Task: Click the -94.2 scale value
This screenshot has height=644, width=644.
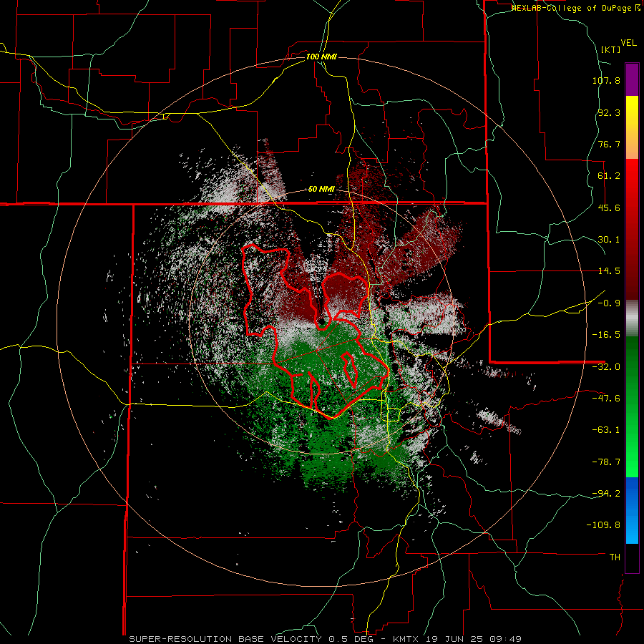Action: pos(606,493)
